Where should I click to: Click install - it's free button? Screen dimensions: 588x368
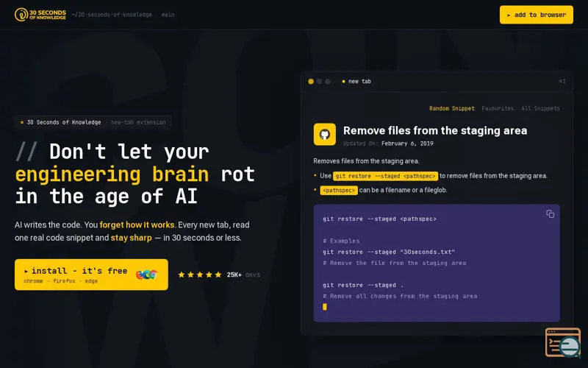tap(91, 275)
